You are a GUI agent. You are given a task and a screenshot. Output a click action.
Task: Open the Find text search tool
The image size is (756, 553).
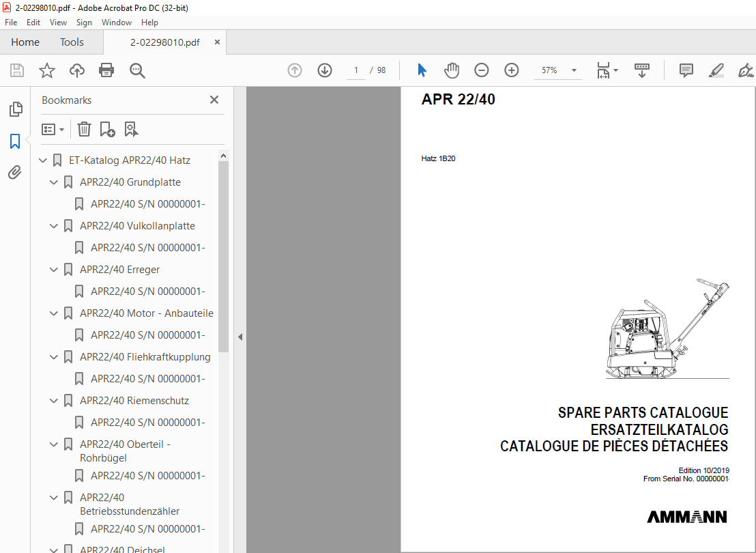coord(137,70)
